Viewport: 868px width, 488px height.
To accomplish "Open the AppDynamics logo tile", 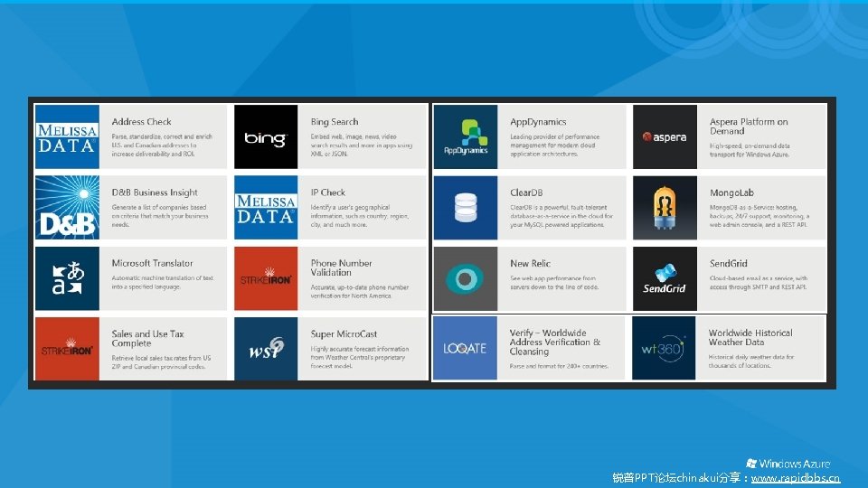I will click(x=466, y=136).
